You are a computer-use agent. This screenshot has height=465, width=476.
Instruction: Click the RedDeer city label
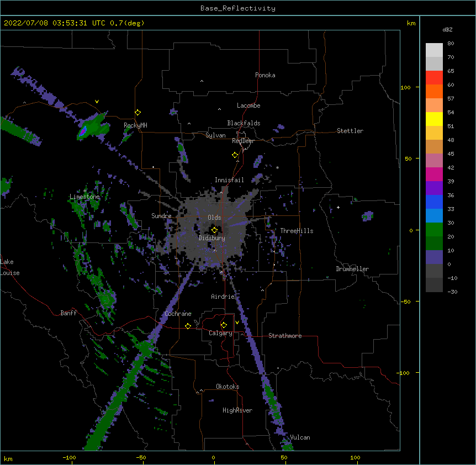click(x=243, y=141)
